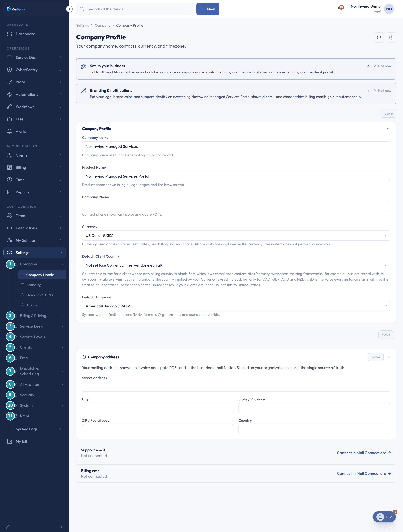Collapse the Company address section chevron
The image size is (403, 532).
388,357
